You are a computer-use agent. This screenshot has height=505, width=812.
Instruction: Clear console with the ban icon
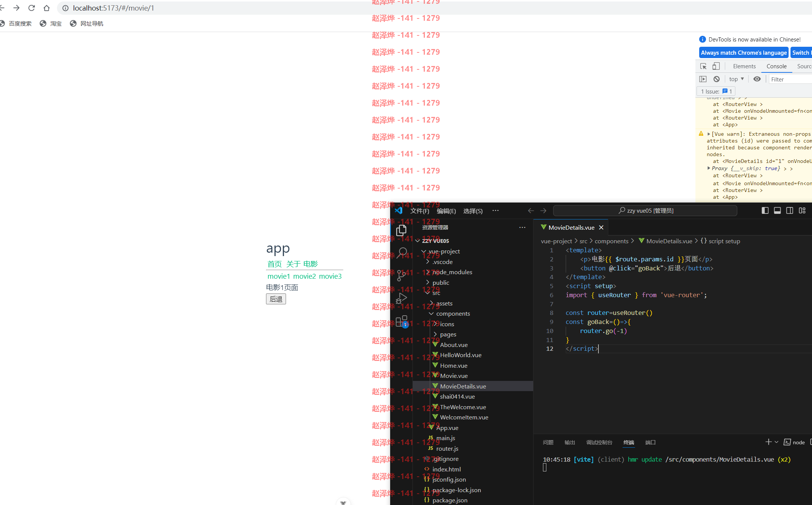[716, 79]
